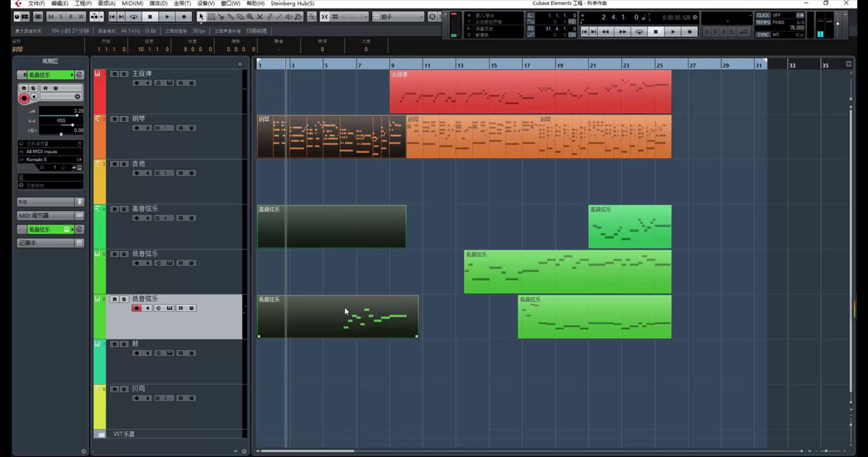Disable record on selected 低音弦乐 track
This screenshot has height=457, width=868.
137,308
